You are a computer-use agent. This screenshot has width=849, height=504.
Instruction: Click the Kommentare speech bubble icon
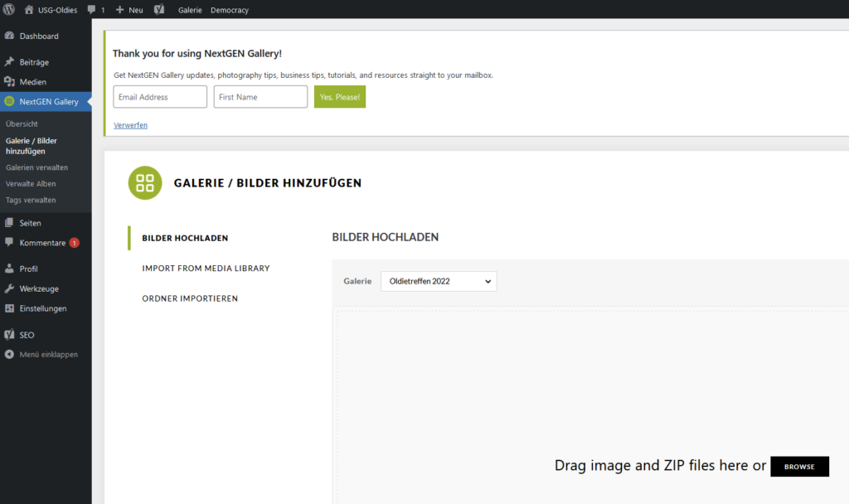[x=9, y=243]
